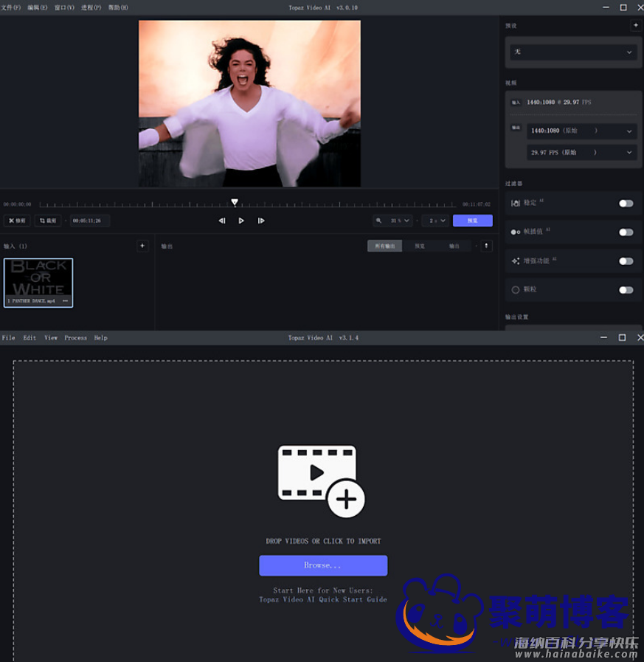Click the 修剪 trim scissors button
Viewport: 644px width, 662px height.
click(17, 221)
